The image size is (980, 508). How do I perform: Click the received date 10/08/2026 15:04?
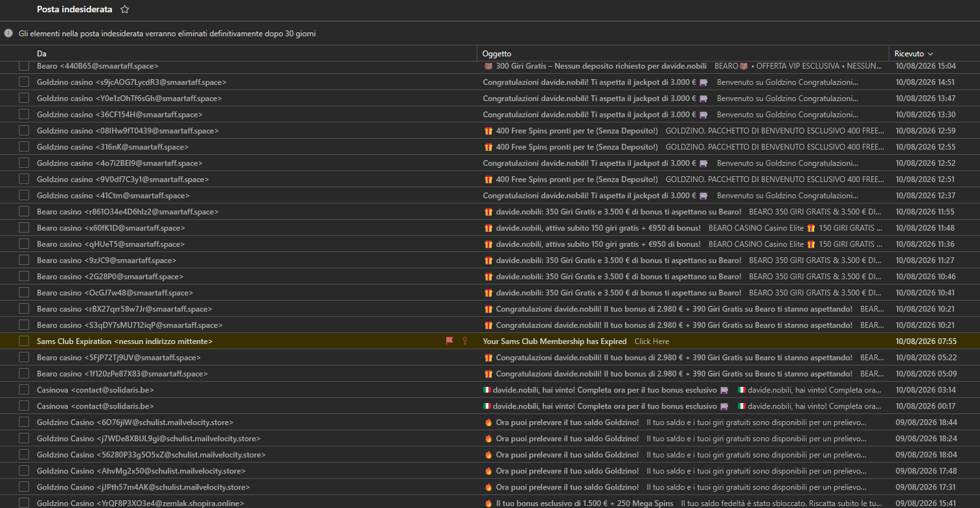pyautogui.click(x=926, y=66)
